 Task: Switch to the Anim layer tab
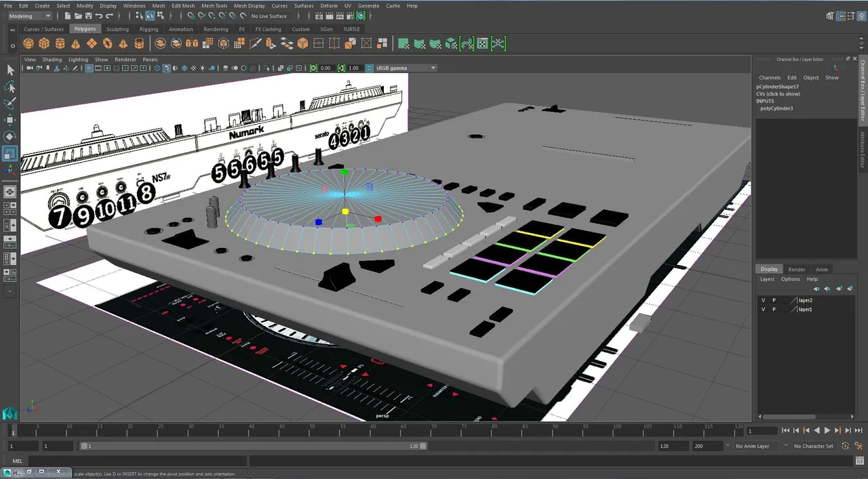pyautogui.click(x=822, y=269)
